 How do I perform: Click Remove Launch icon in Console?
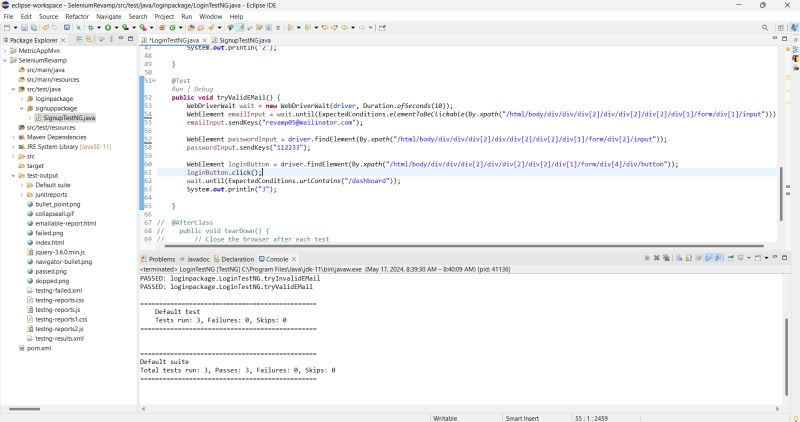click(657, 258)
